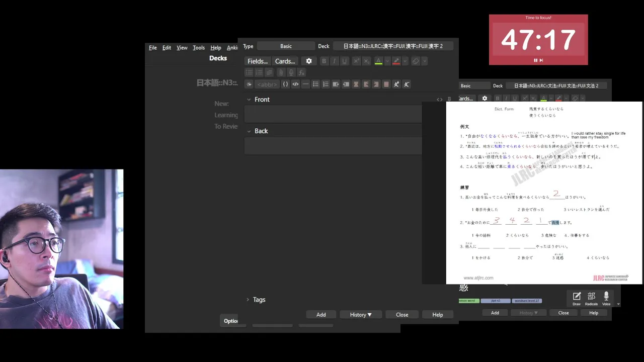
Task: Toggle HTML editor for Front field
Action: pos(440,100)
